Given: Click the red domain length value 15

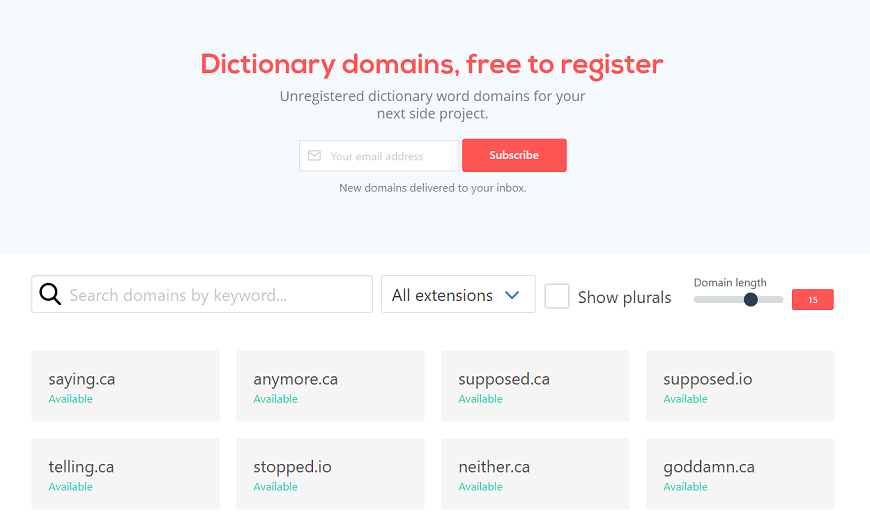Looking at the screenshot, I should click(x=812, y=300).
